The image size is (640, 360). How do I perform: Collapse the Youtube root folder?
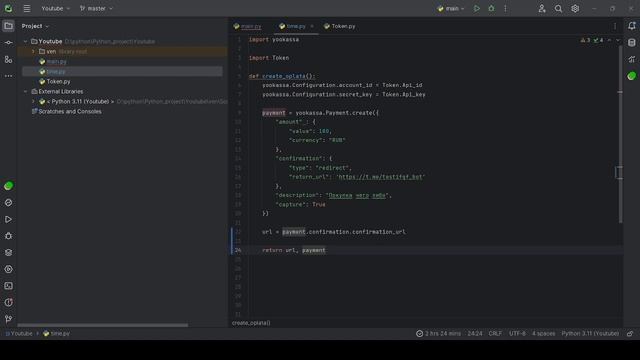(25, 42)
